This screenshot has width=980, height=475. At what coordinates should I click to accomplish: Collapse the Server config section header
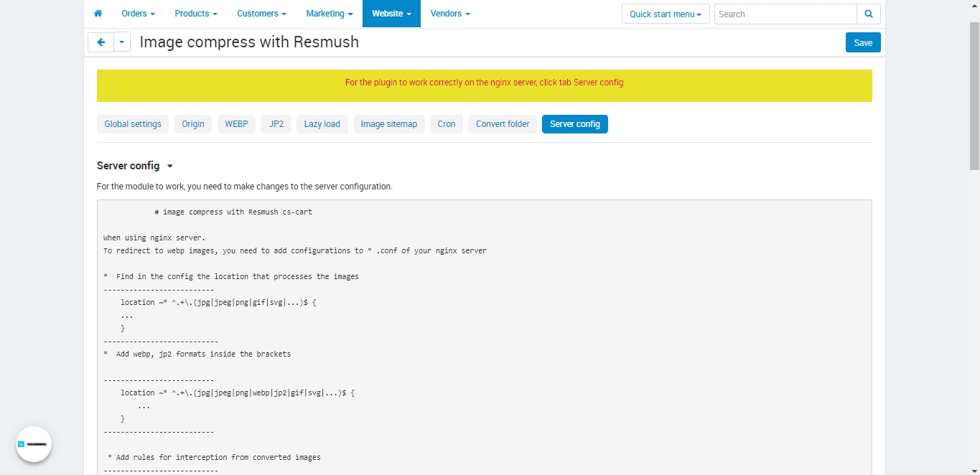click(135, 166)
